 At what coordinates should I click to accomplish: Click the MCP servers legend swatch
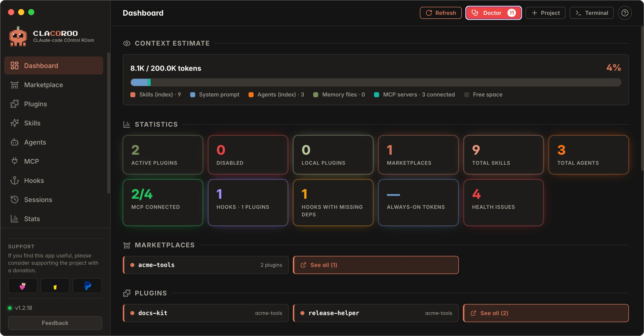point(377,95)
